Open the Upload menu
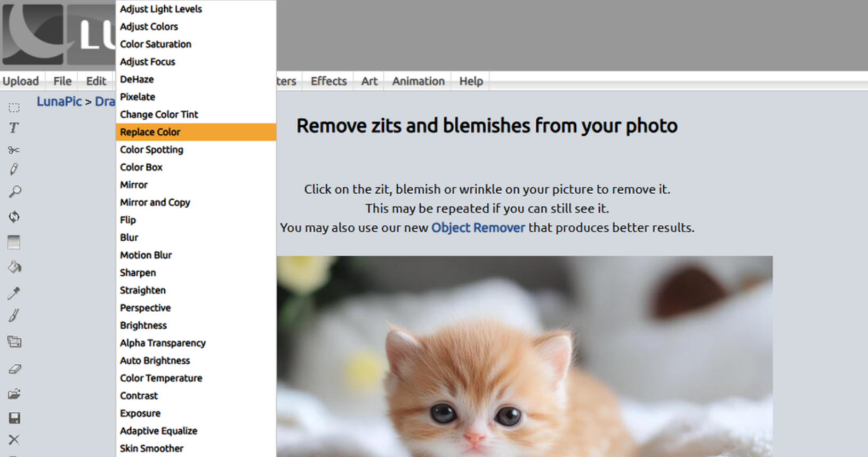The width and height of the screenshot is (868, 457). [x=21, y=81]
